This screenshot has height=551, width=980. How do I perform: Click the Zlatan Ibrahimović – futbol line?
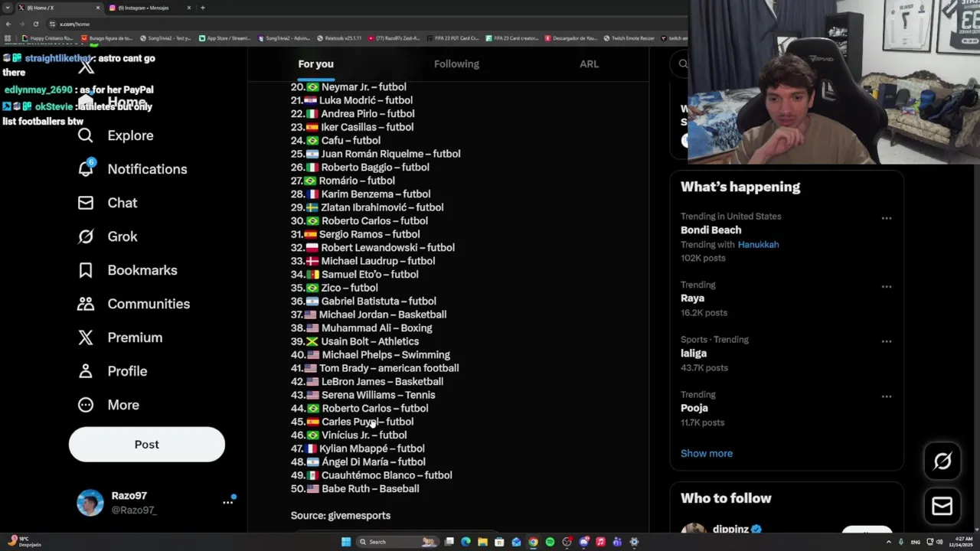(x=367, y=207)
